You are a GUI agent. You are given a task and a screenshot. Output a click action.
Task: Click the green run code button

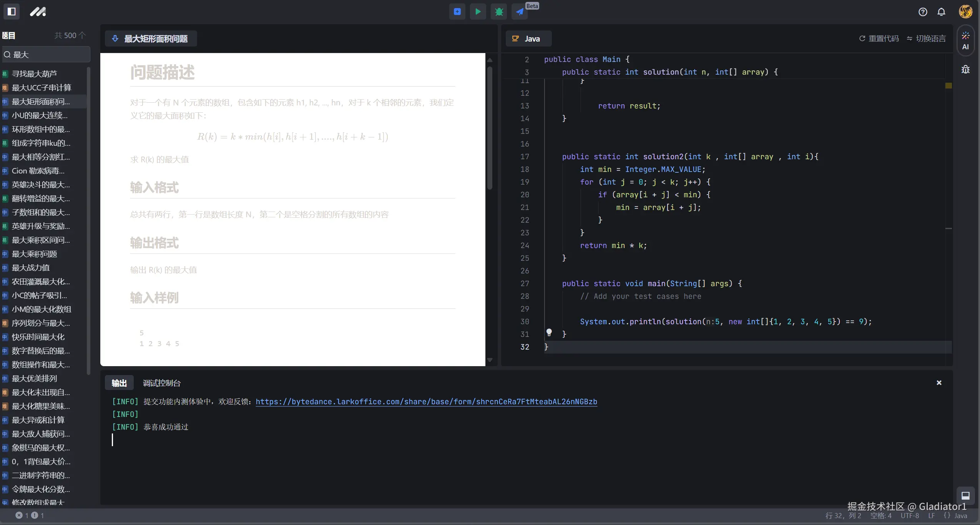[478, 12]
